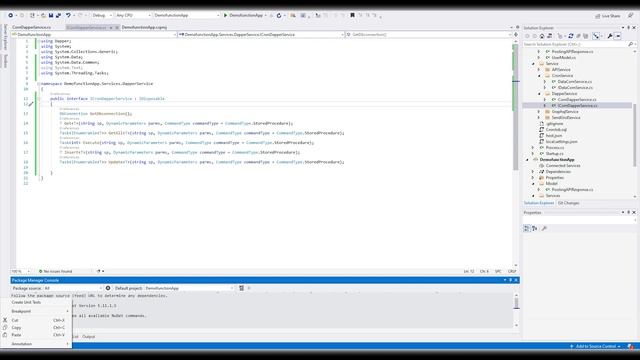Click the bookmark toolbar icon

point(352,15)
